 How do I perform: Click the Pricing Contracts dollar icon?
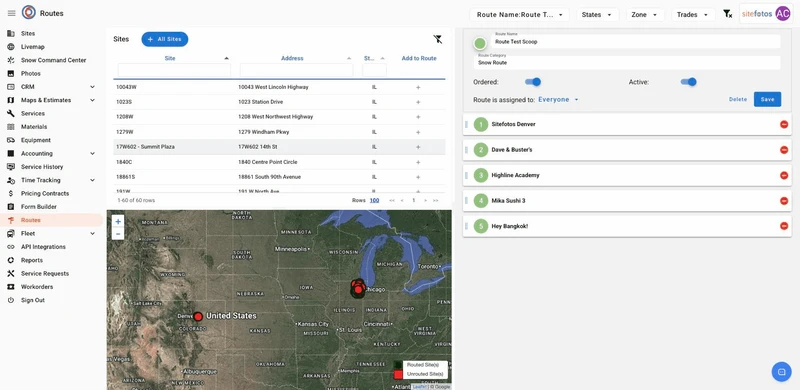click(11, 193)
